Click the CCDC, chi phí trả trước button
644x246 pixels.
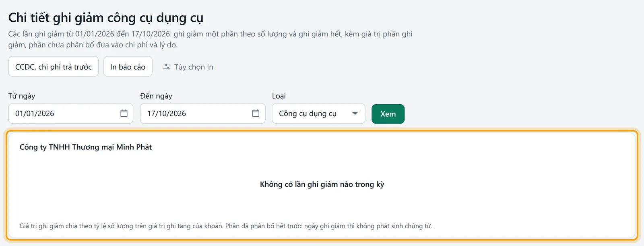(x=54, y=66)
